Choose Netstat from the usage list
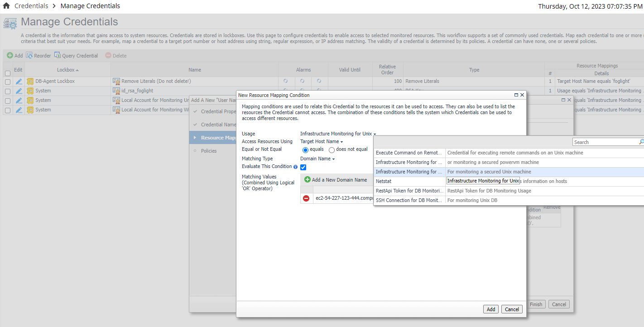This screenshot has width=644, height=327. pos(409,181)
